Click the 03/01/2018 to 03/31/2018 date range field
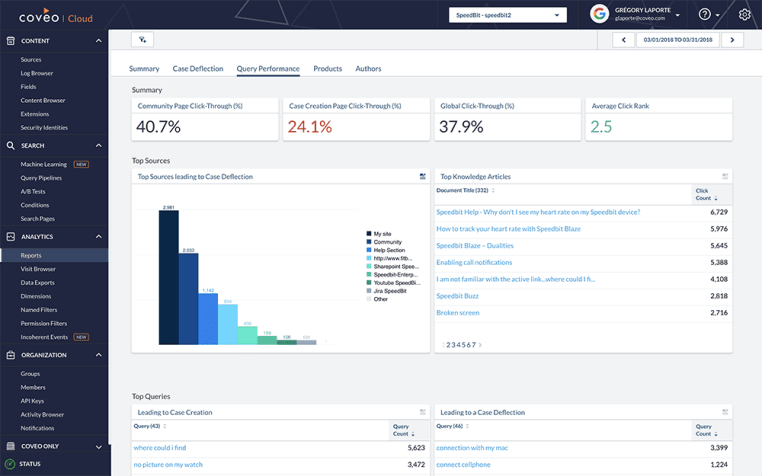The image size is (762, 476). pos(677,40)
